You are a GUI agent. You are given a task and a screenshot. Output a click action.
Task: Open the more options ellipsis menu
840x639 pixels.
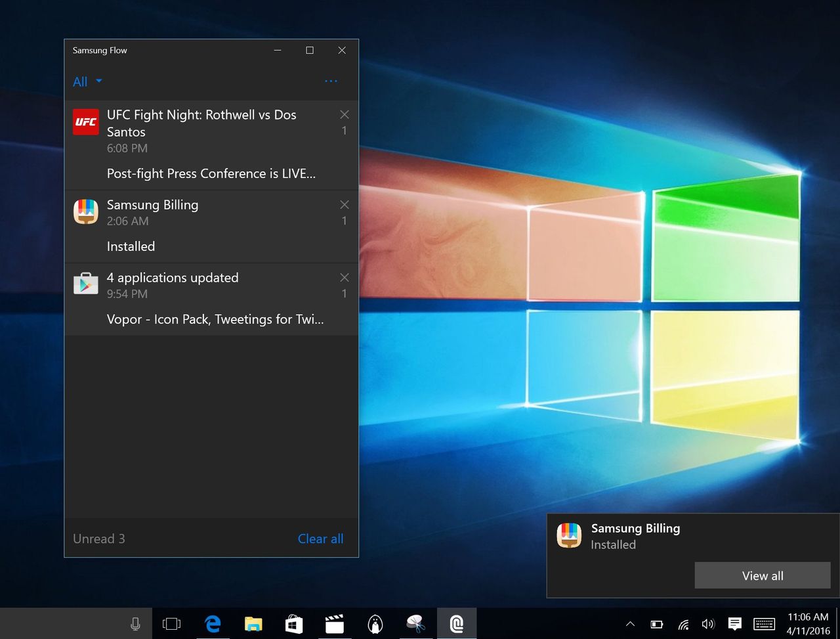point(331,81)
